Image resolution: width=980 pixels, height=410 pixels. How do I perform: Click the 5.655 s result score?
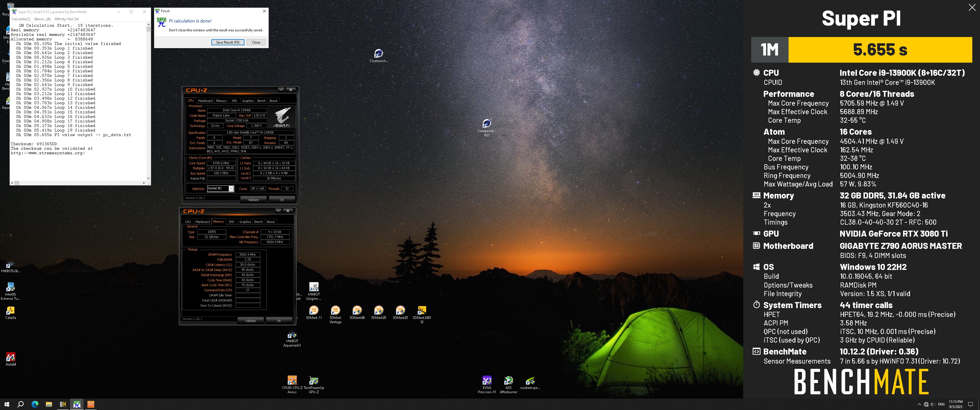coord(880,50)
